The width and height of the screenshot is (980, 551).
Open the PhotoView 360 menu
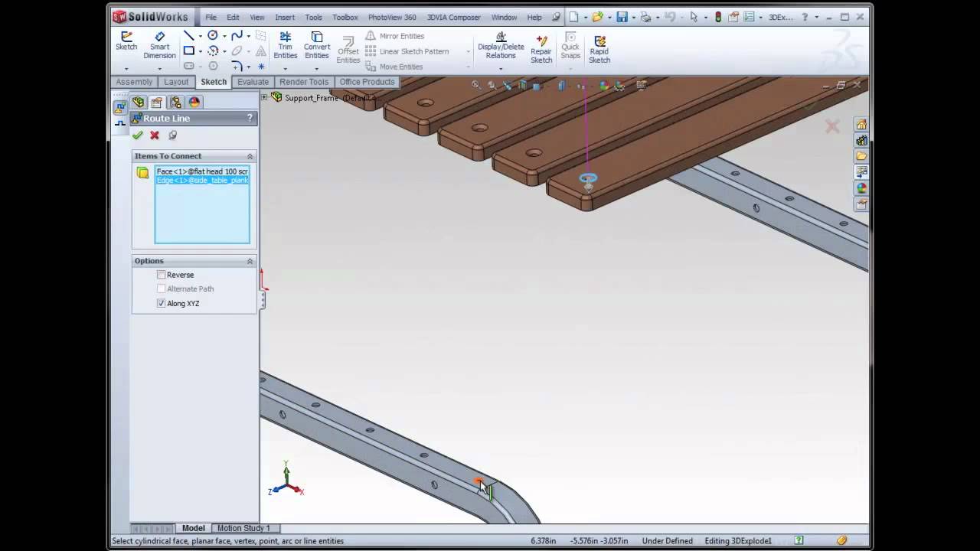(392, 17)
